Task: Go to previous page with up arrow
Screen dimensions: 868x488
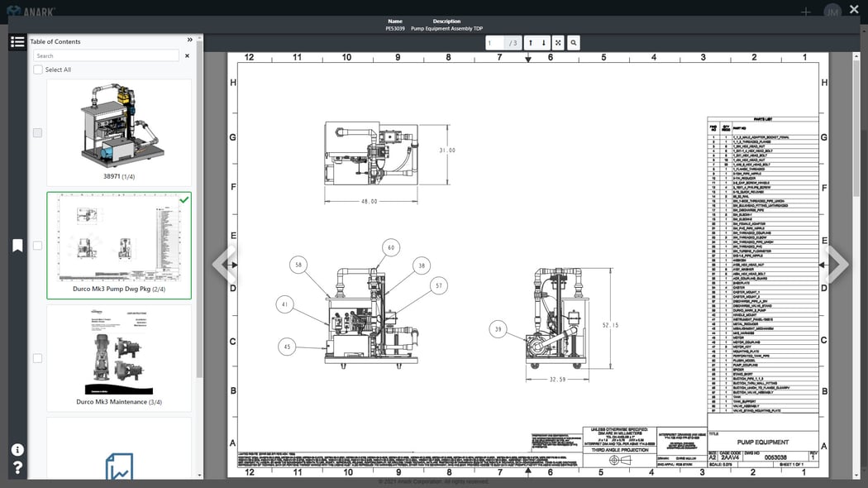Action: pos(531,43)
